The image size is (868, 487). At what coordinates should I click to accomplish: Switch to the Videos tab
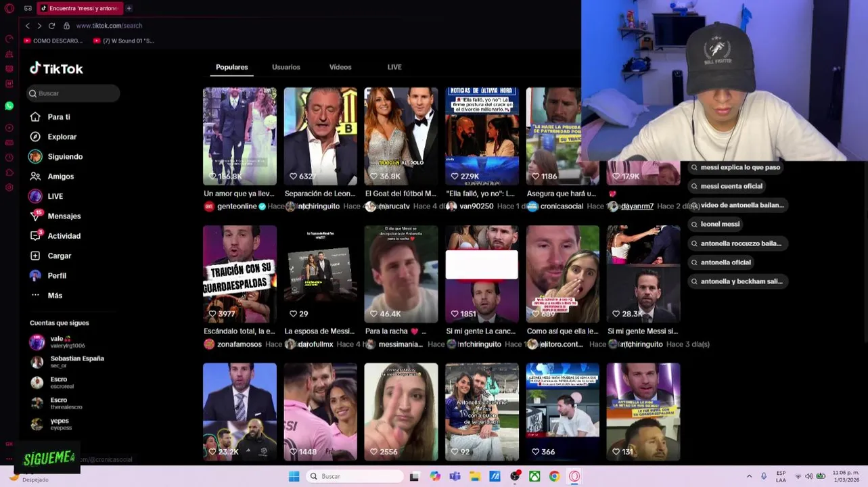(x=340, y=67)
